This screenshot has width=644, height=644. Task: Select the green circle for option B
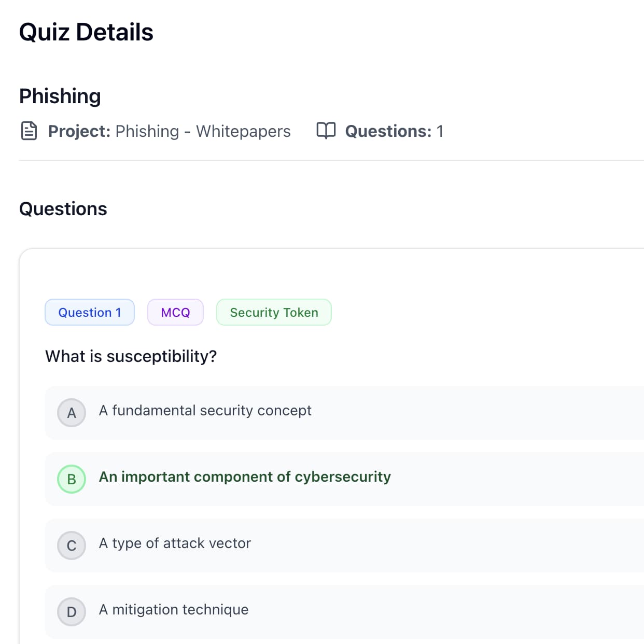72,479
